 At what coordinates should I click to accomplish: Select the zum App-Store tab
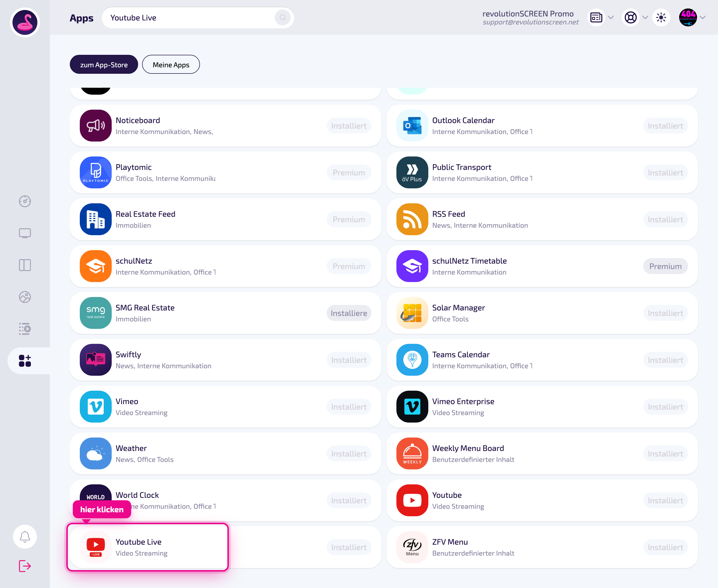(x=104, y=64)
